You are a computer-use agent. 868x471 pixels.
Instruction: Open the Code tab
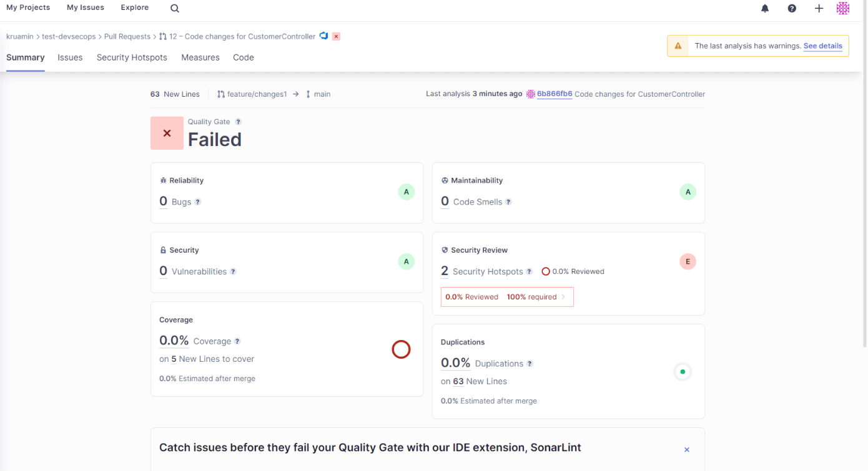(x=244, y=57)
